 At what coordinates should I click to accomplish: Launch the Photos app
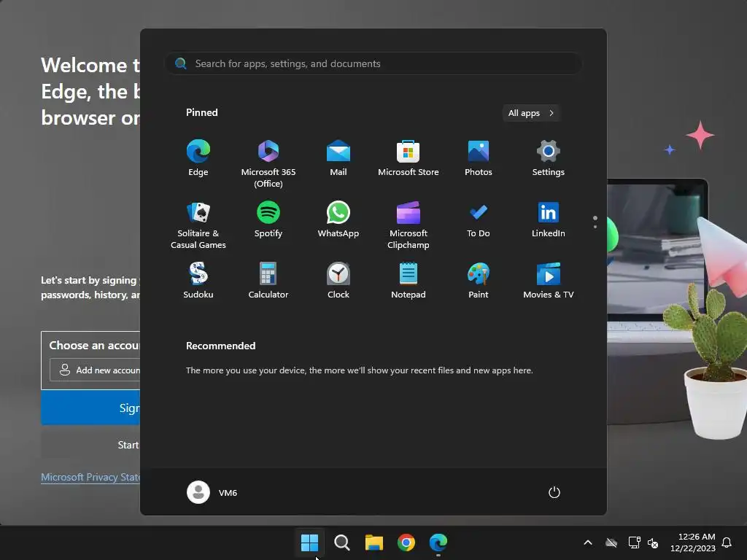coord(479,158)
